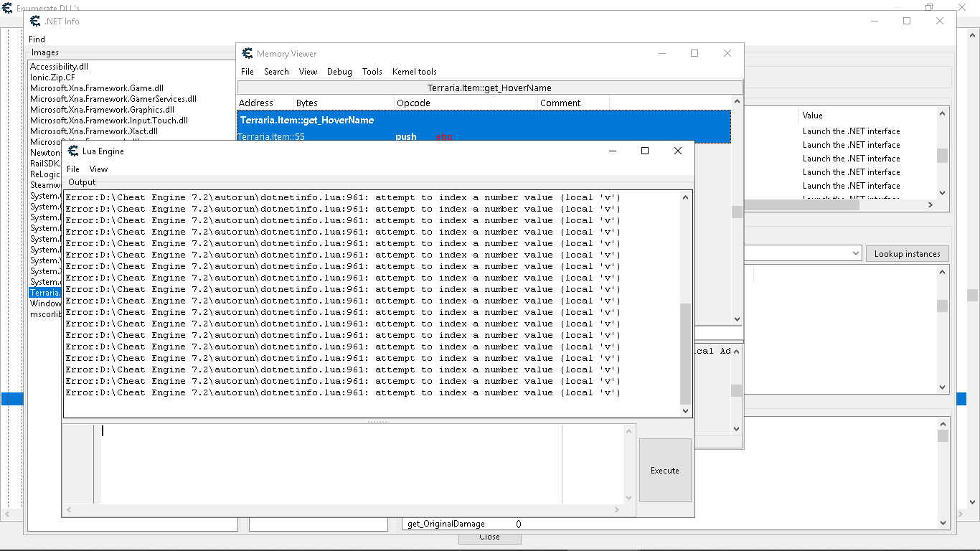This screenshot has height=551, width=980.
Task: Click the Cheat Engine icon in Memory Viewer title bar
Action: point(248,53)
